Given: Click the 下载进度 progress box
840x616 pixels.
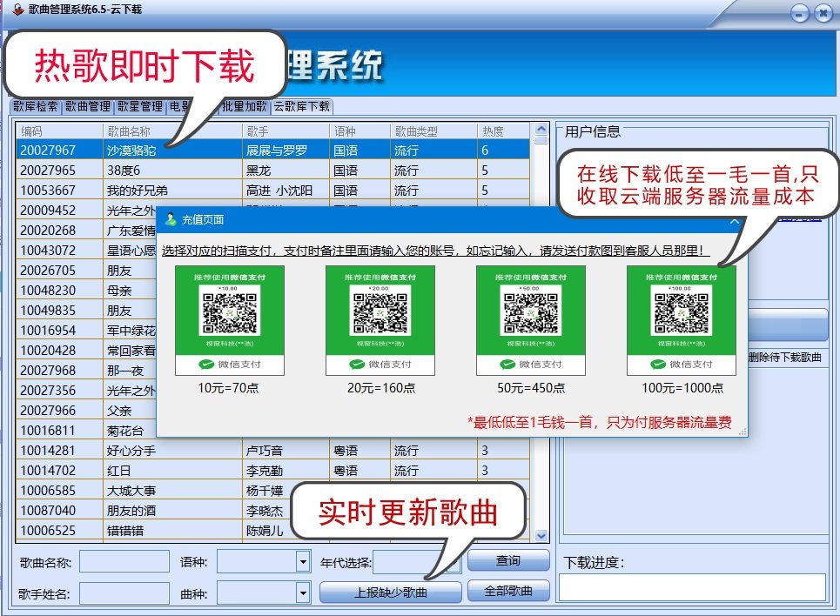Looking at the screenshot, I should tap(692, 587).
